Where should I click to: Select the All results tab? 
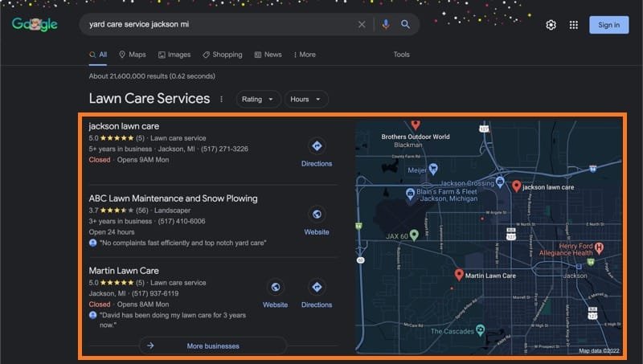coord(98,55)
